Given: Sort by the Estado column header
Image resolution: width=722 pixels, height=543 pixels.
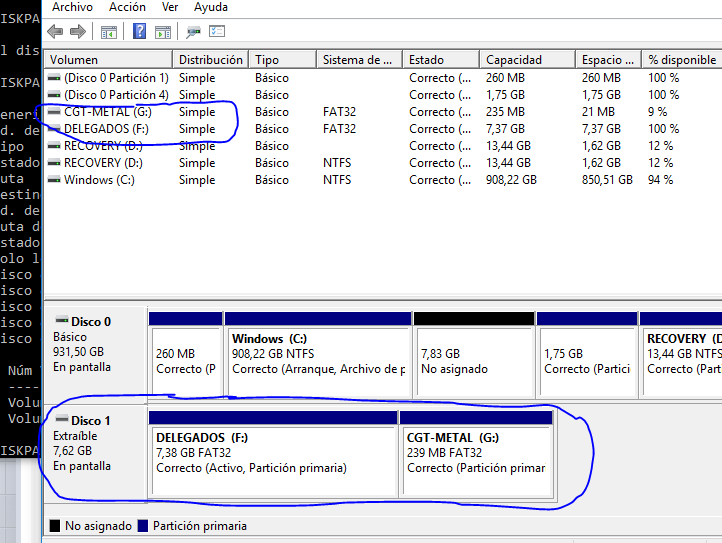Looking at the screenshot, I should click(441, 60).
